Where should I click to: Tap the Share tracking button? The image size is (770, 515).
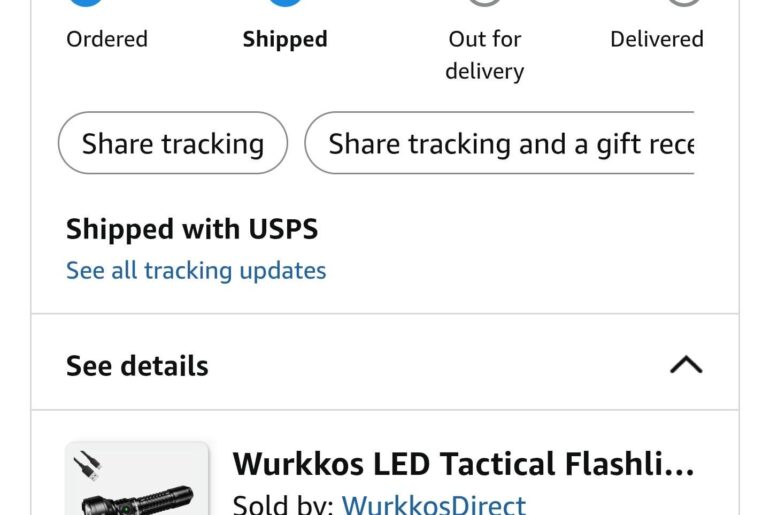pos(173,144)
